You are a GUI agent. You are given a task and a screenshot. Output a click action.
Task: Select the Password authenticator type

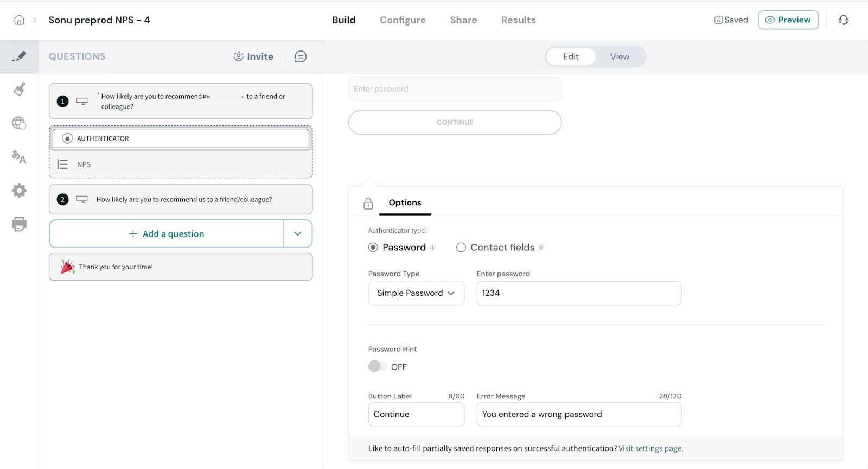[373, 248]
